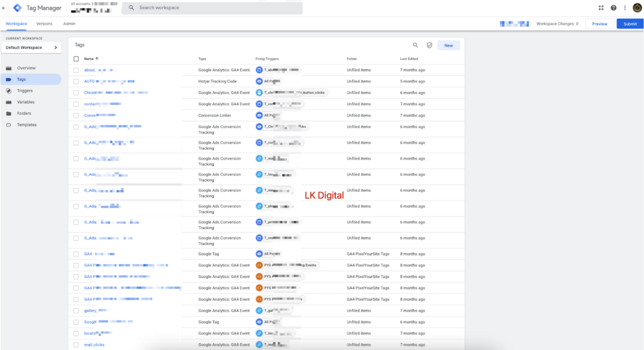Click the T_pri trigger chip icon
Viewport: 644px width, 350px height.
click(259, 222)
